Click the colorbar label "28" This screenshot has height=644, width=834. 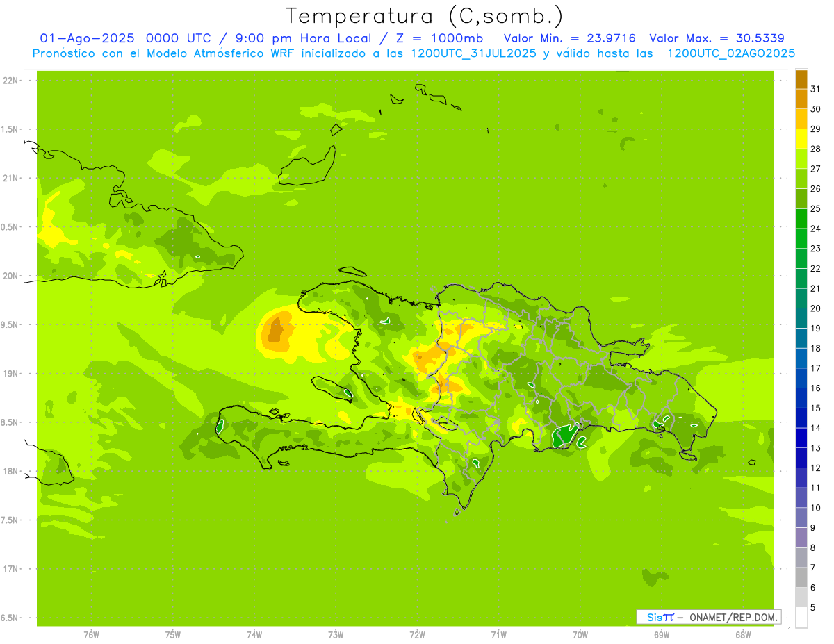[x=816, y=149]
